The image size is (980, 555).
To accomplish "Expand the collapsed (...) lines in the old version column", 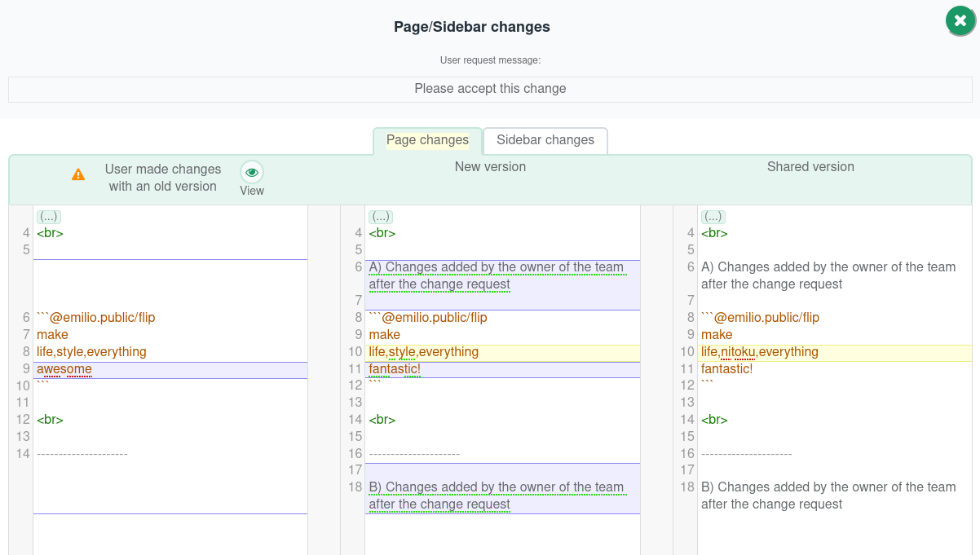I will click(49, 217).
